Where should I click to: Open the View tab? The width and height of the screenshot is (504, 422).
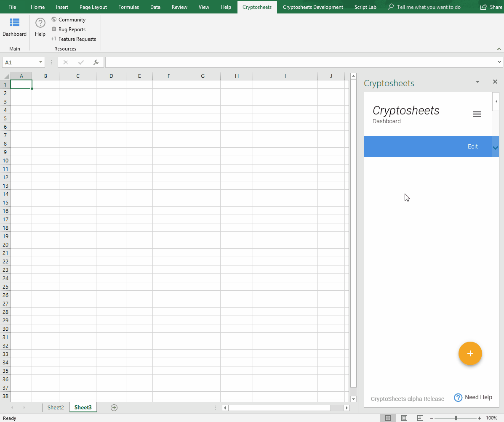204,7
